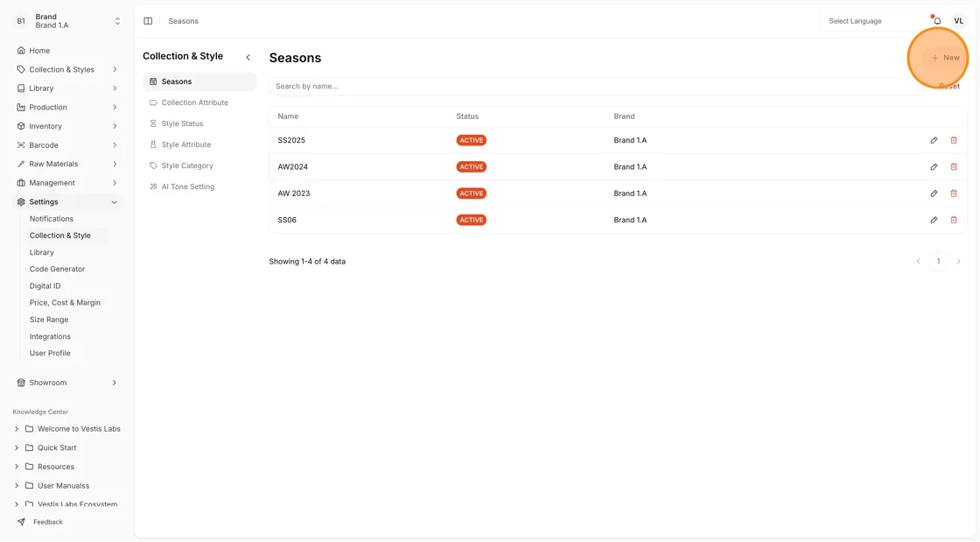Expand Welcome to Vestis Labs folder
Viewport: 980px width, 542px height.
tap(66, 429)
